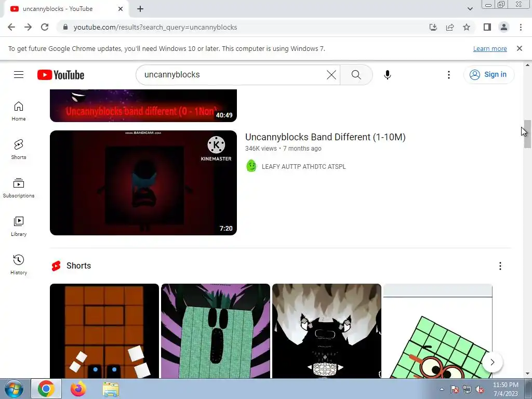Open Chrome's three-dot menu
This screenshot has height=399, width=532.
pyautogui.click(x=521, y=27)
